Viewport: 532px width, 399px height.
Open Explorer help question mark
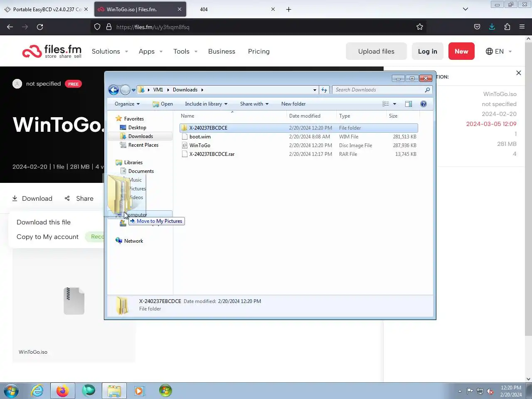[x=424, y=104]
